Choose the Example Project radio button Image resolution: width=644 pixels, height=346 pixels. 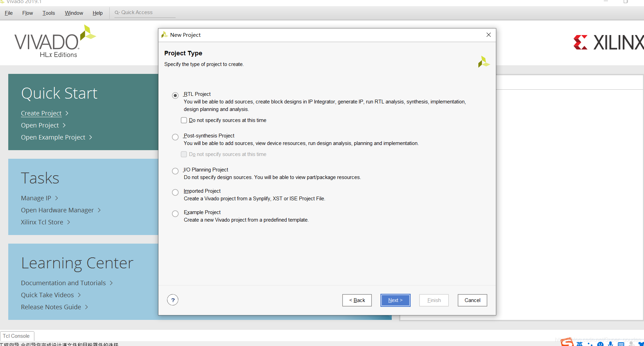coord(175,213)
